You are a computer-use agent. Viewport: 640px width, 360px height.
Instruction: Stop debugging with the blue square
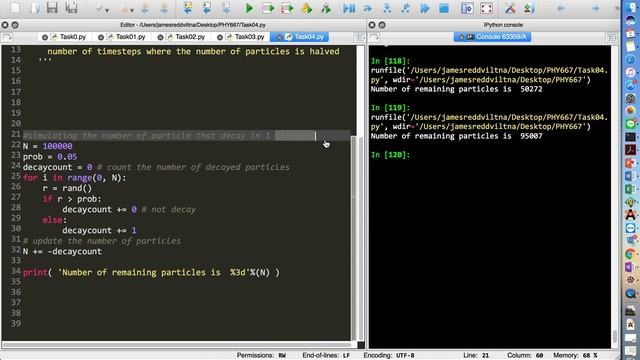click(444, 8)
